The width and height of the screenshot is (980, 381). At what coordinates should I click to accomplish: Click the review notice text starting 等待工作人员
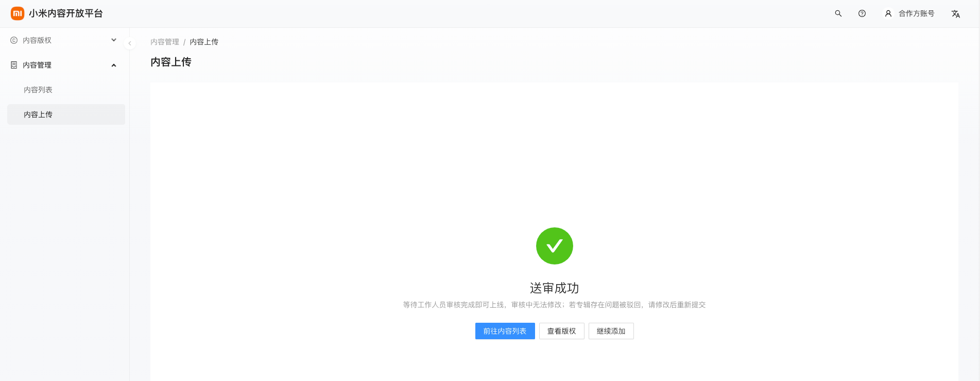coord(555,305)
